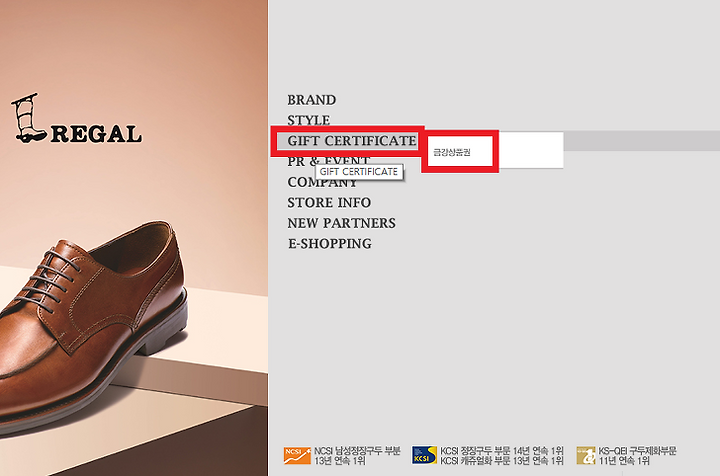Click the blank white area of the gift certificate submenu panel
This screenshot has width=720, height=476.
tap(530, 150)
